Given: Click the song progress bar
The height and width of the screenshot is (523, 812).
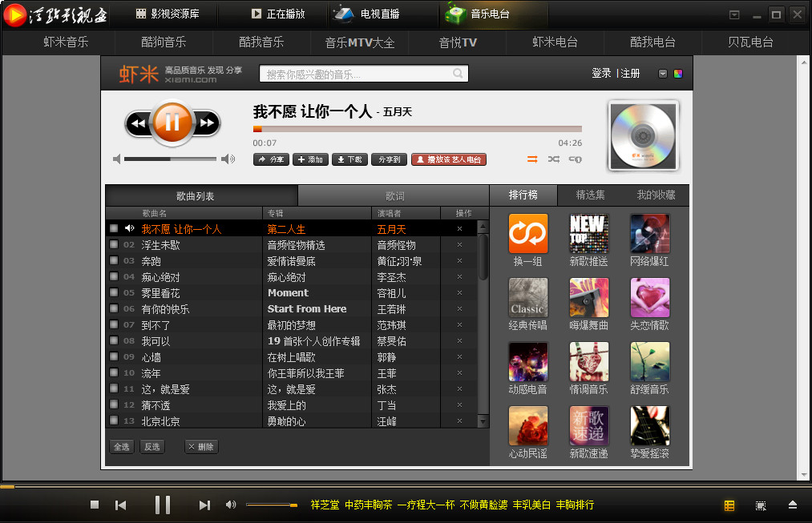Looking at the screenshot, I should click(418, 129).
